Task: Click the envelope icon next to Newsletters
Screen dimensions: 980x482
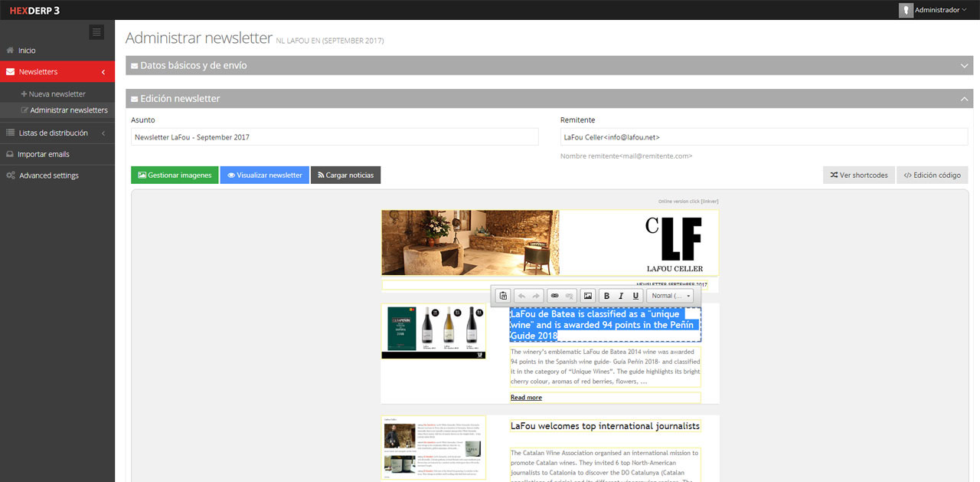Action: pyautogui.click(x=10, y=72)
